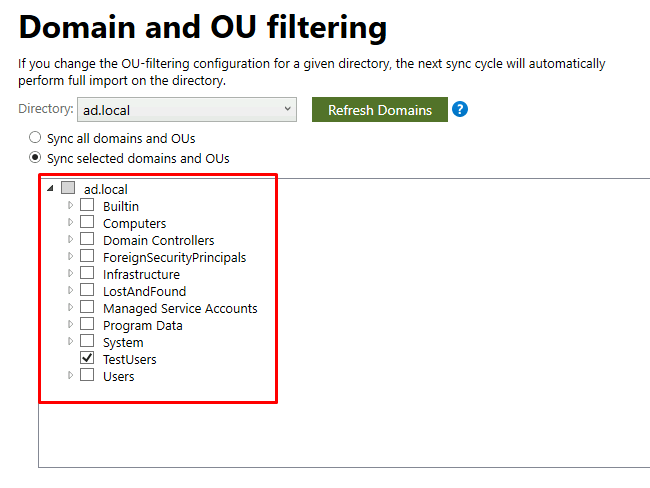Select the ForeignSecurityPrincipals tree label
This screenshot has height=488, width=650.
[174, 257]
